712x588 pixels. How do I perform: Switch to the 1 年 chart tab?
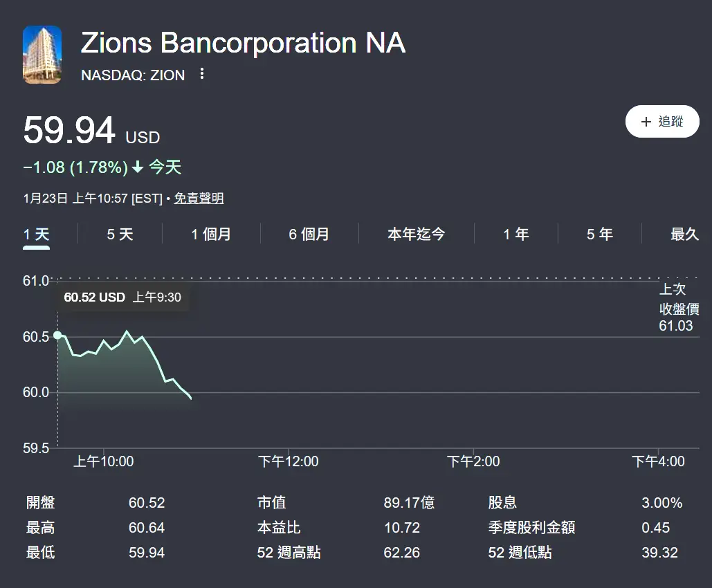[516, 235]
